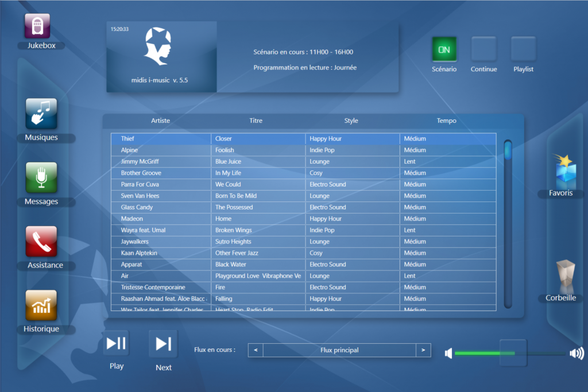This screenshot has height=392, width=588.
Task: Select the Brother Groove row
Action: click(x=303, y=173)
